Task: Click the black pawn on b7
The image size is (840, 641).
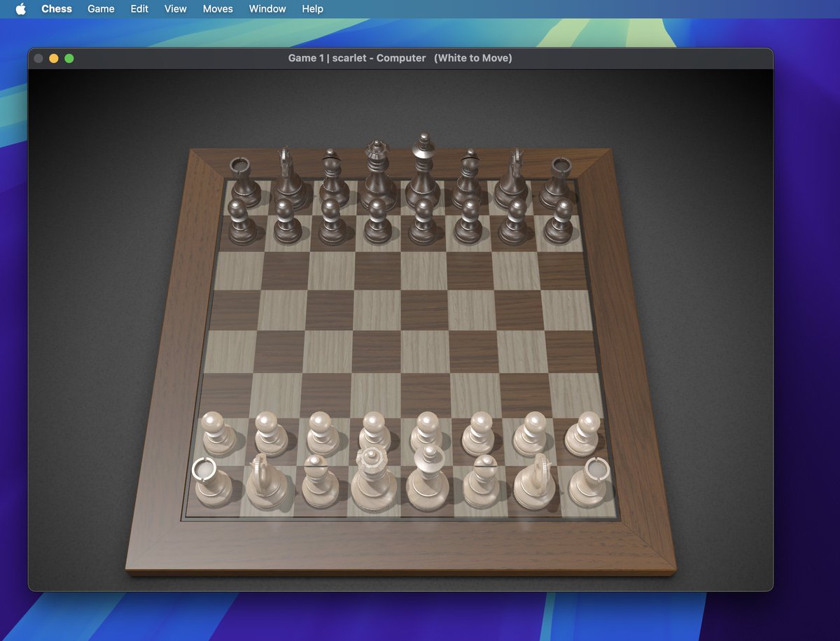Action: click(287, 223)
